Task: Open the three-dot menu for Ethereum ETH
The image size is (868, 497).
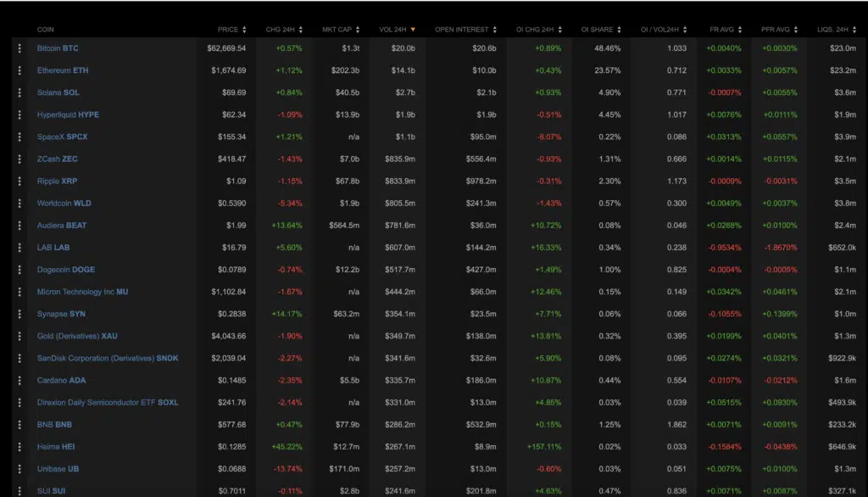Action: point(19,70)
